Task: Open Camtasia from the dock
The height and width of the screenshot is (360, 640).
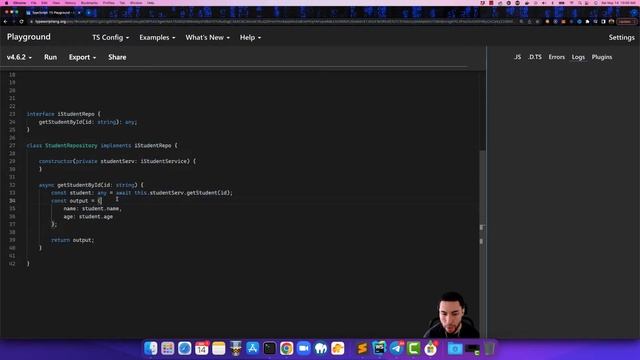Action: click(x=413, y=348)
